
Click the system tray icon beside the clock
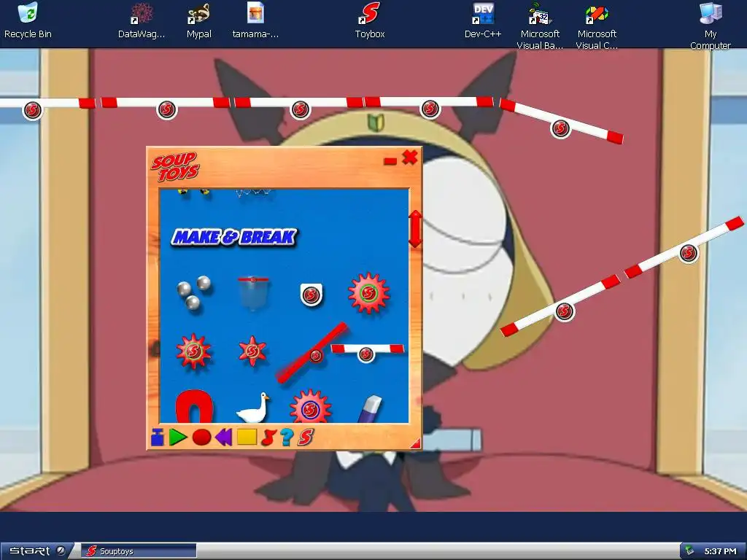[689, 551]
